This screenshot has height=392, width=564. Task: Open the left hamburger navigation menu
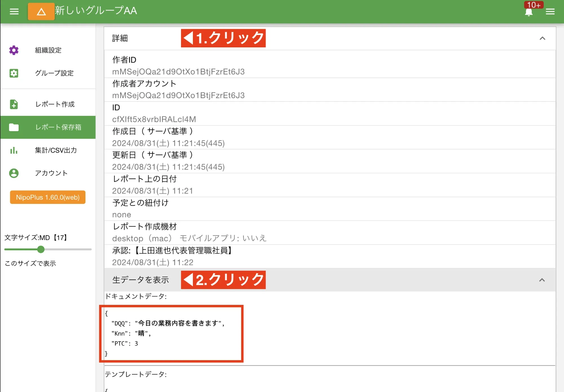click(14, 11)
